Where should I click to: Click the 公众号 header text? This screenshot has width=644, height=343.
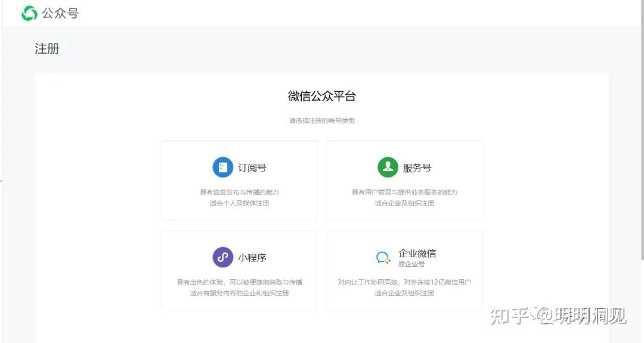[60, 14]
